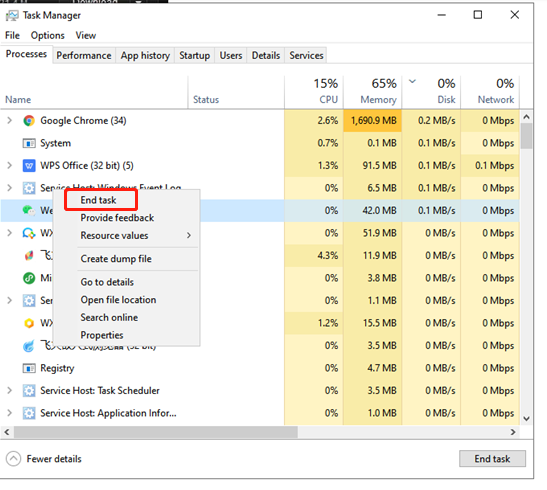
Task: Click vertical scrollbar up arrow
Action: click(526, 117)
